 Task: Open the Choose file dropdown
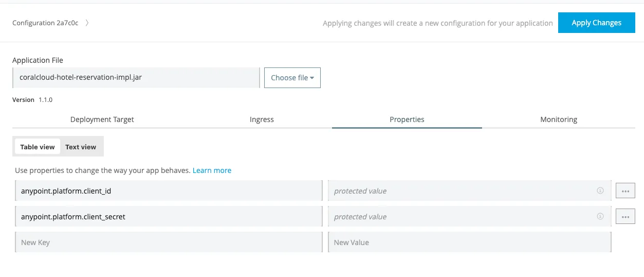tap(292, 78)
